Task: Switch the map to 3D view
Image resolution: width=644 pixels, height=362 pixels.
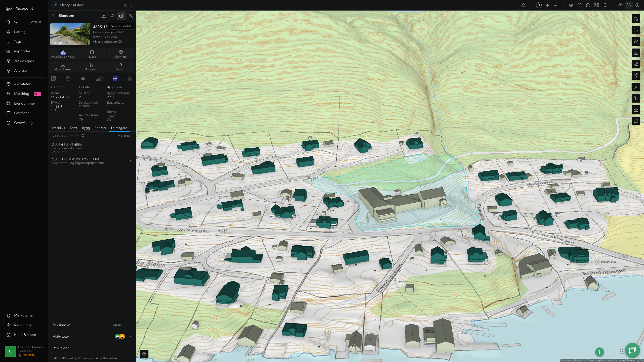Action: coord(629,5)
